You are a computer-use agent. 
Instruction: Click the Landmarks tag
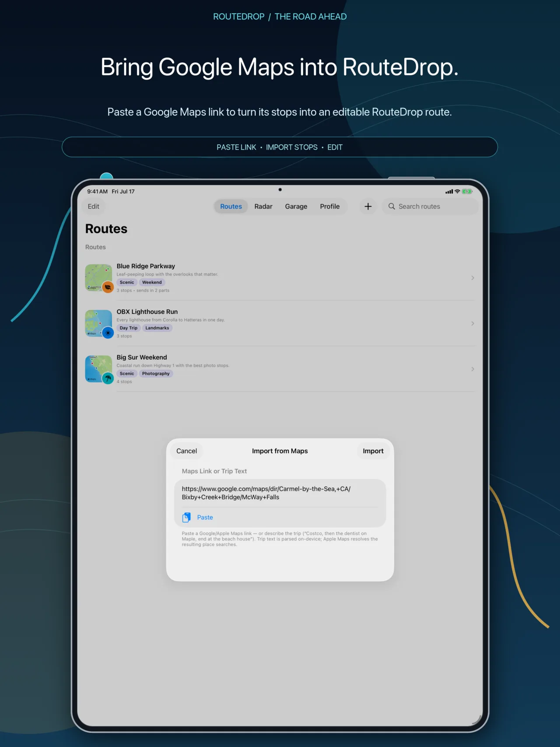(x=157, y=328)
